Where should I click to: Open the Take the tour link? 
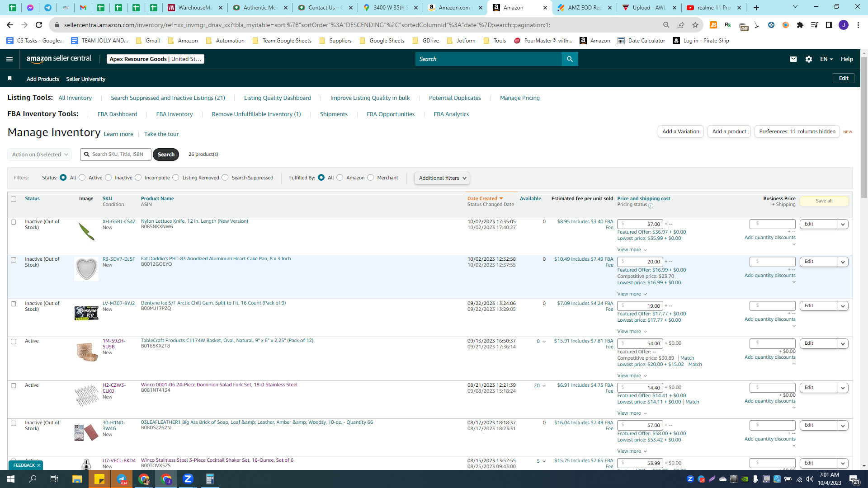pyautogui.click(x=161, y=134)
